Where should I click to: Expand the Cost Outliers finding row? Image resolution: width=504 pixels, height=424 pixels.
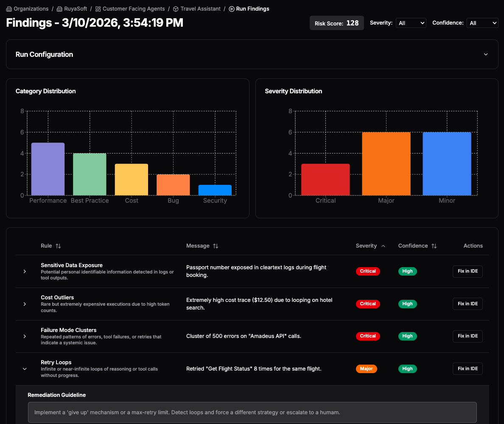pos(25,304)
